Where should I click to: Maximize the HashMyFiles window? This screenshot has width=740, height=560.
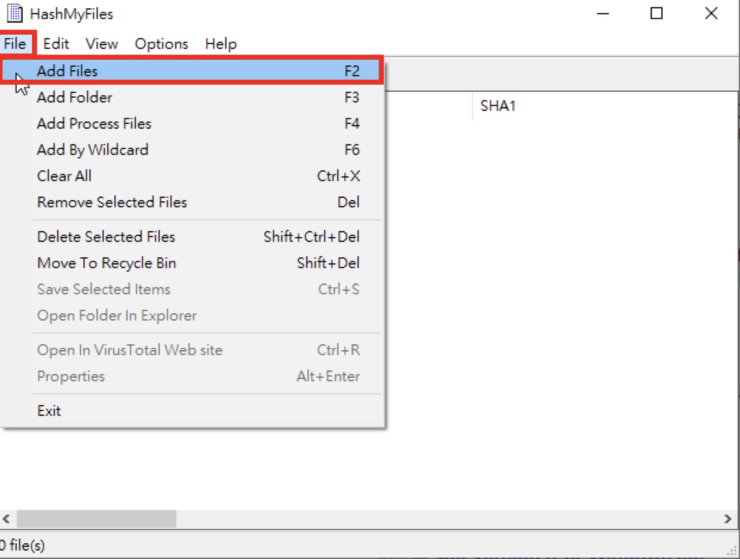(x=657, y=13)
